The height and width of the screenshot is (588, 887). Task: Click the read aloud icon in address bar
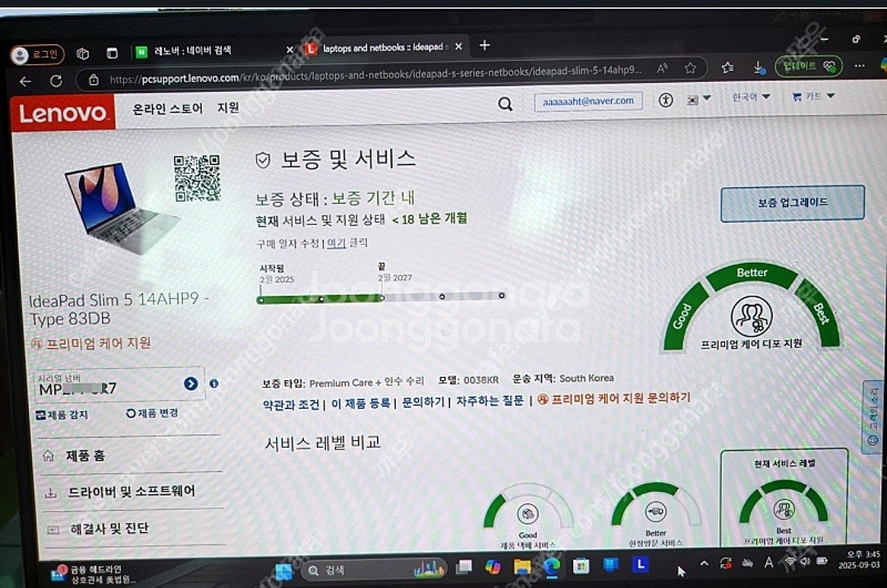coord(662,68)
